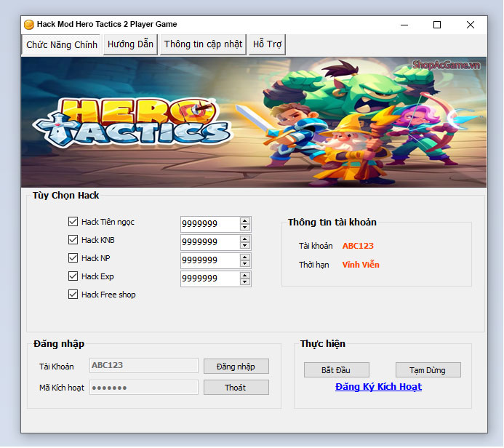Toggle the Hack NP checkbox
Viewport: 504px width, 448px height.
click(73, 258)
